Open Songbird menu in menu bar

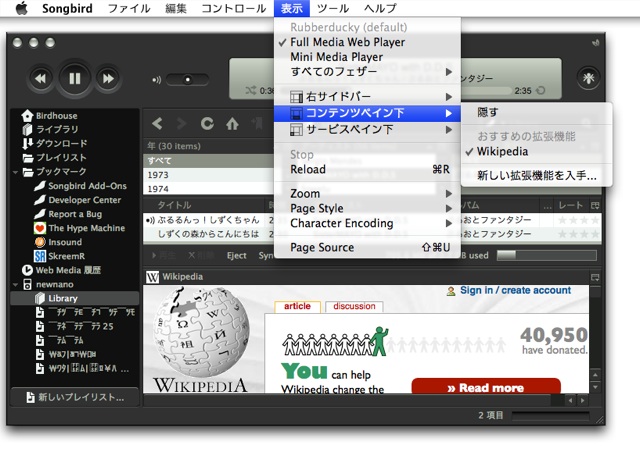coord(67,8)
